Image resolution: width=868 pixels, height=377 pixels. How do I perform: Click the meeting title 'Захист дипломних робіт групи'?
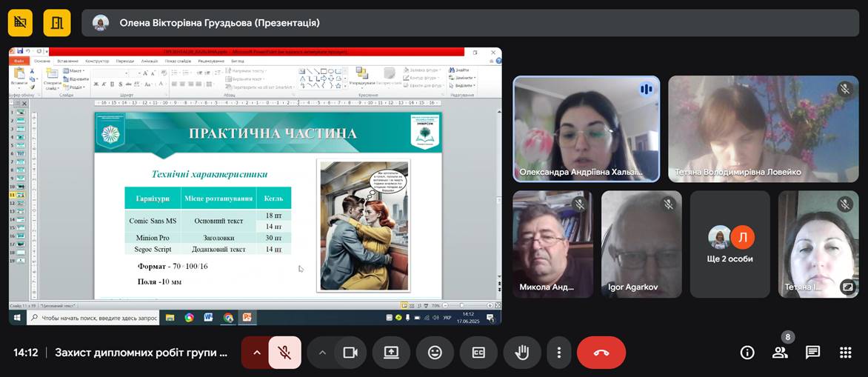[141, 353]
